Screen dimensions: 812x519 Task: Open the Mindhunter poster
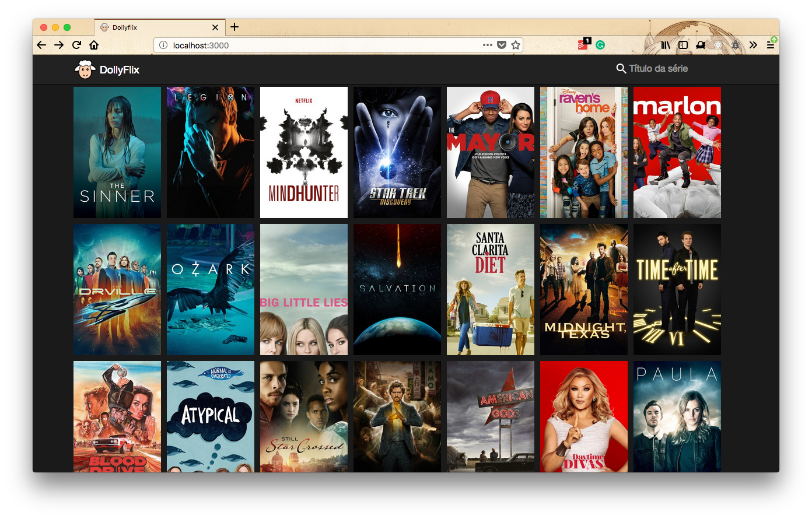(x=304, y=152)
